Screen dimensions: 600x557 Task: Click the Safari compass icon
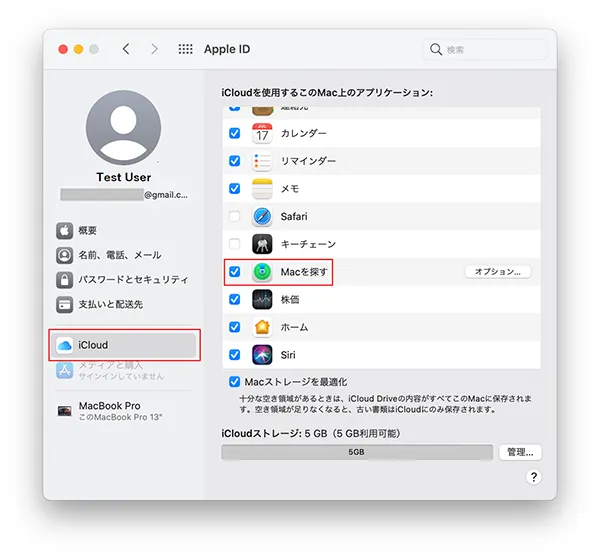coord(262,216)
